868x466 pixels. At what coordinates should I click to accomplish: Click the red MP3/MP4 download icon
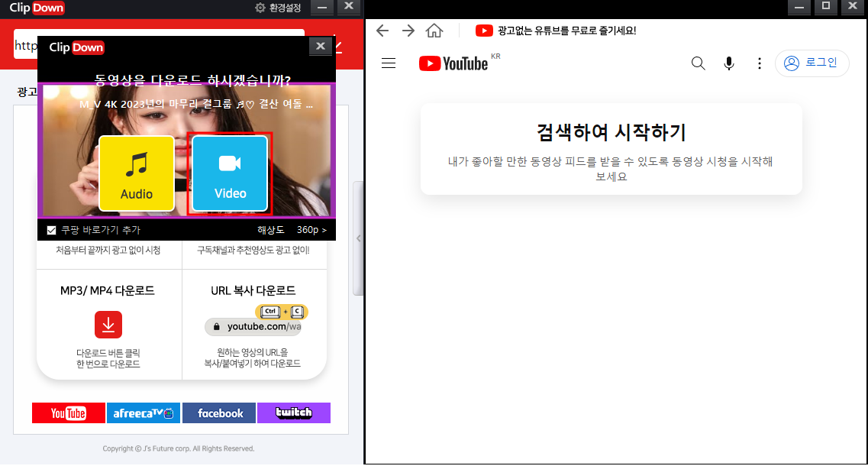pos(108,324)
